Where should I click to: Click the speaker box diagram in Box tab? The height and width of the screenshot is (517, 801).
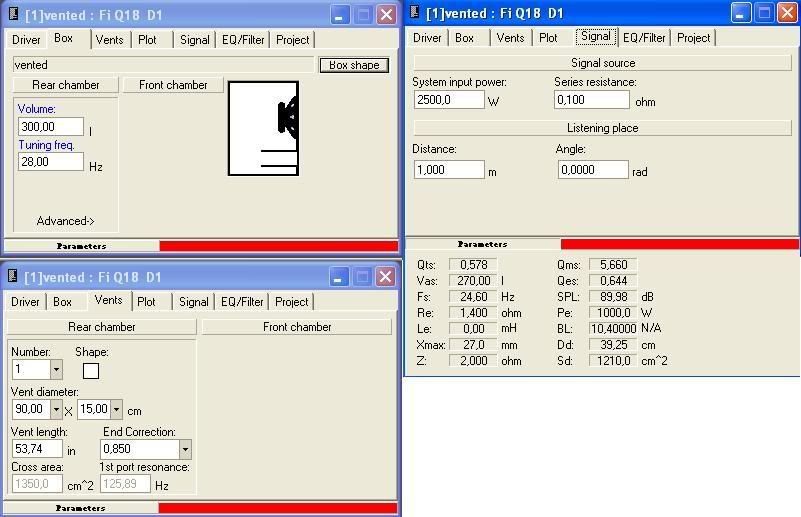[x=263, y=128]
